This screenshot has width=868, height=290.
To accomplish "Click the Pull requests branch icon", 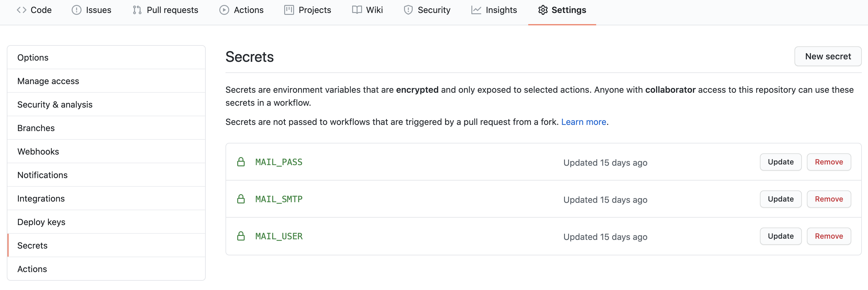I will pos(137,10).
